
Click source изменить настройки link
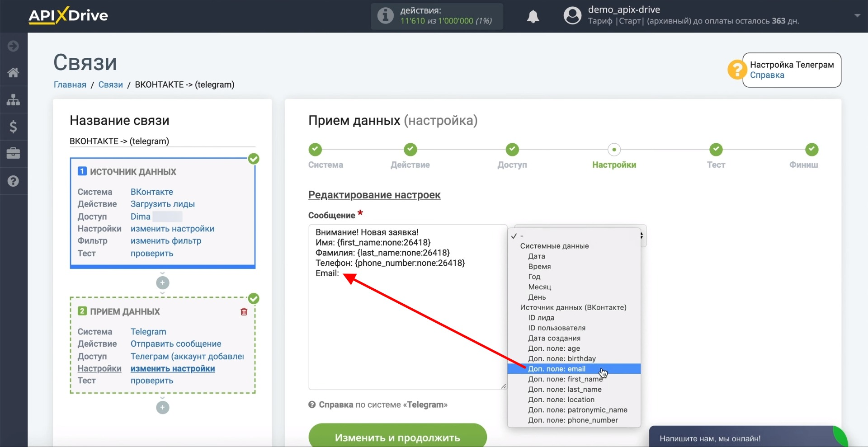pyautogui.click(x=172, y=229)
